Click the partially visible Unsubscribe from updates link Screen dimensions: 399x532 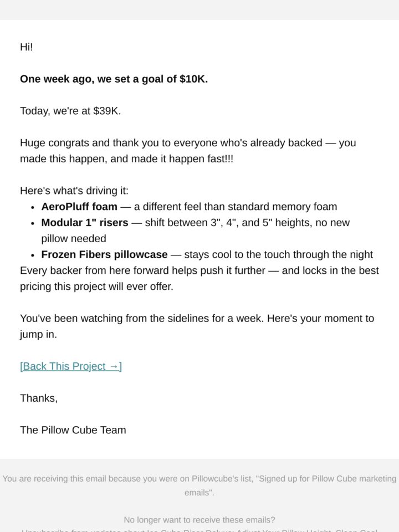(199, 530)
